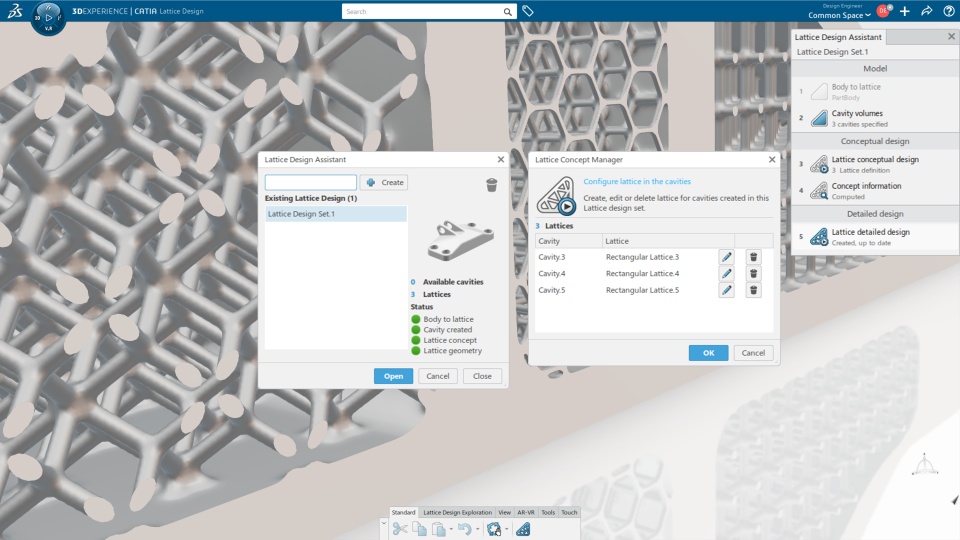Select the Cavity.4 cell
The width and height of the screenshot is (960, 540).
click(x=569, y=274)
